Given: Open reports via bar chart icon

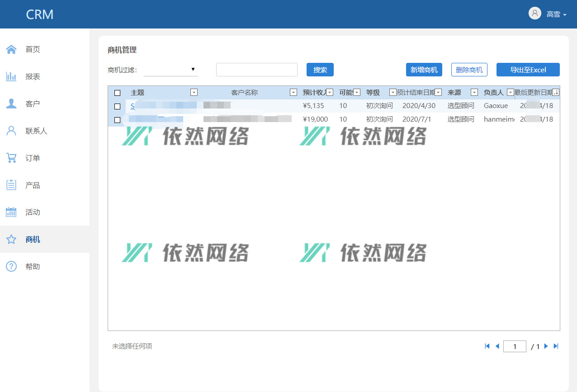Looking at the screenshot, I should pos(11,76).
